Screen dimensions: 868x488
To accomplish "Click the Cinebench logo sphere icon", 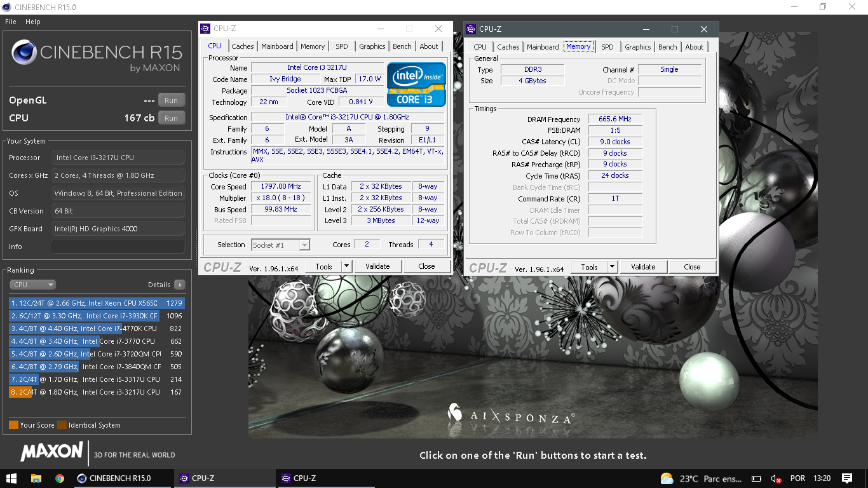I will pyautogui.click(x=24, y=52).
